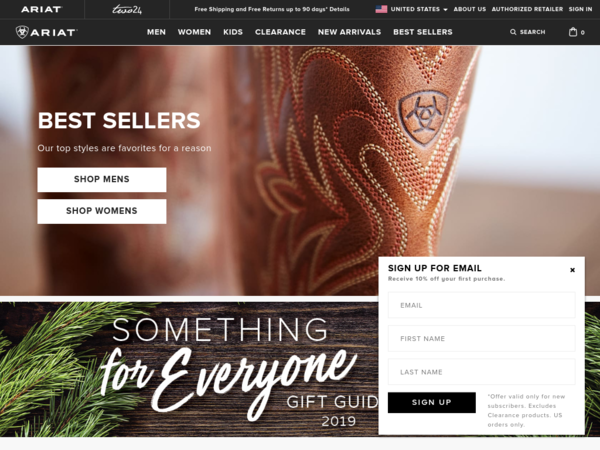Submit the black Sign Up button
Viewport: 600px width, 450px height.
click(x=432, y=403)
